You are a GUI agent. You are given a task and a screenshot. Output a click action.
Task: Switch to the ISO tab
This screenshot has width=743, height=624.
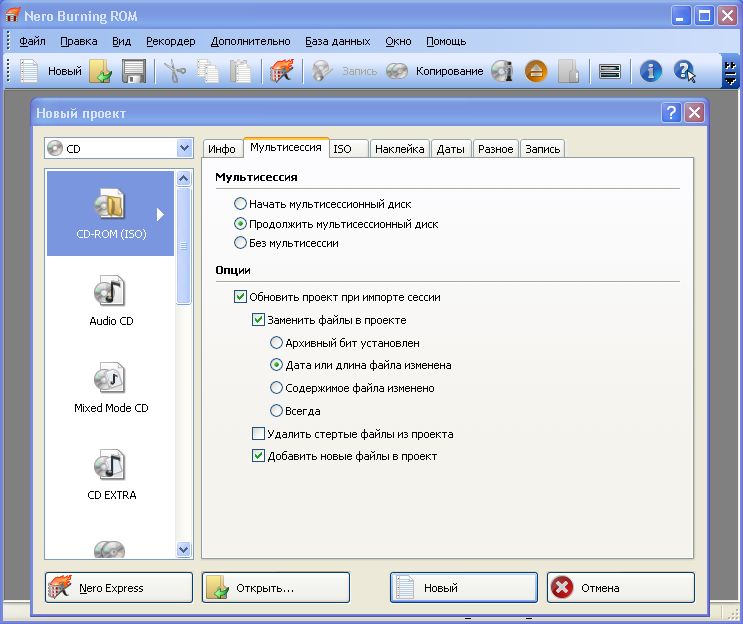(x=348, y=149)
